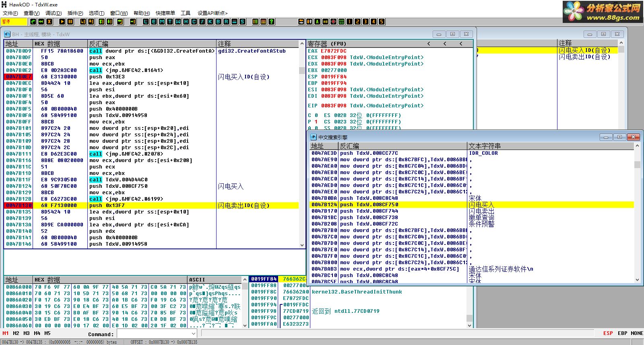Click the EIP register value 0083F098
This screenshot has height=345, width=644.
tap(334, 106)
